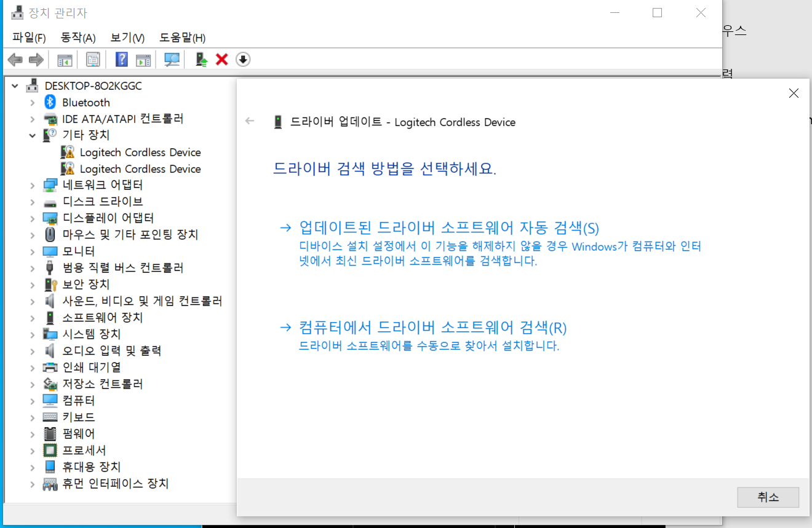Open the 보기(V) menu
812x528 pixels.
click(127, 37)
